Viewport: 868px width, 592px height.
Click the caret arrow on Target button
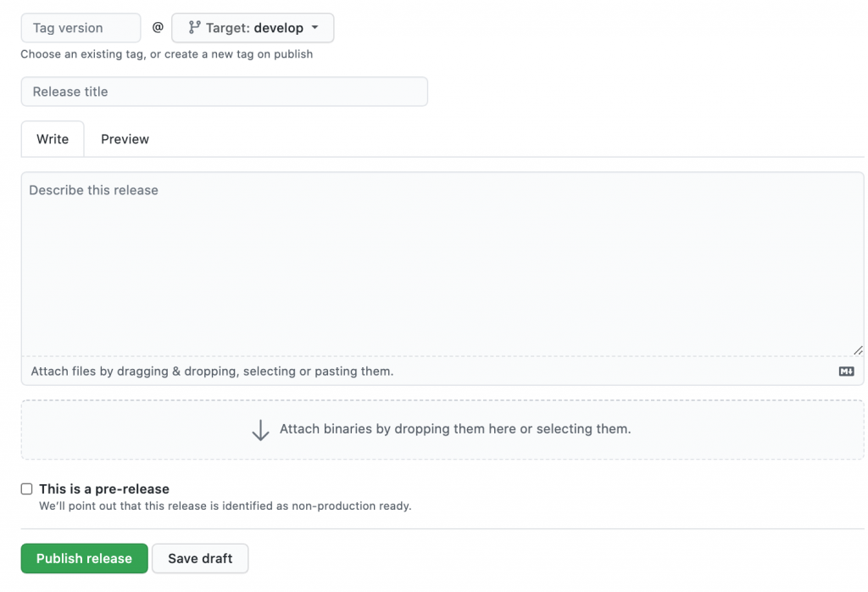[x=315, y=28]
